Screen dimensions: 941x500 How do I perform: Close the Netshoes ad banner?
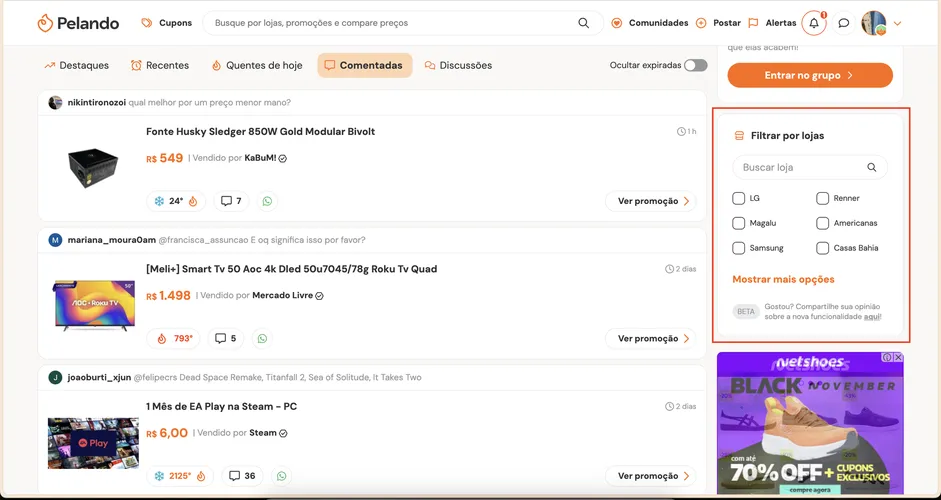(898, 357)
